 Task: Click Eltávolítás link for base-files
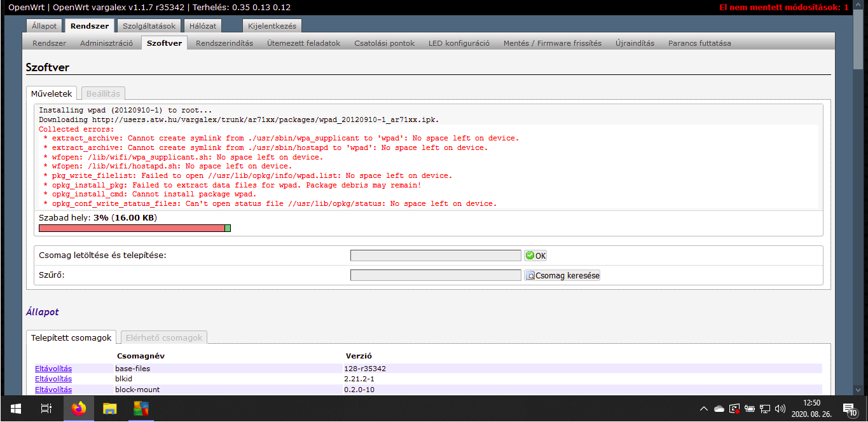click(53, 369)
